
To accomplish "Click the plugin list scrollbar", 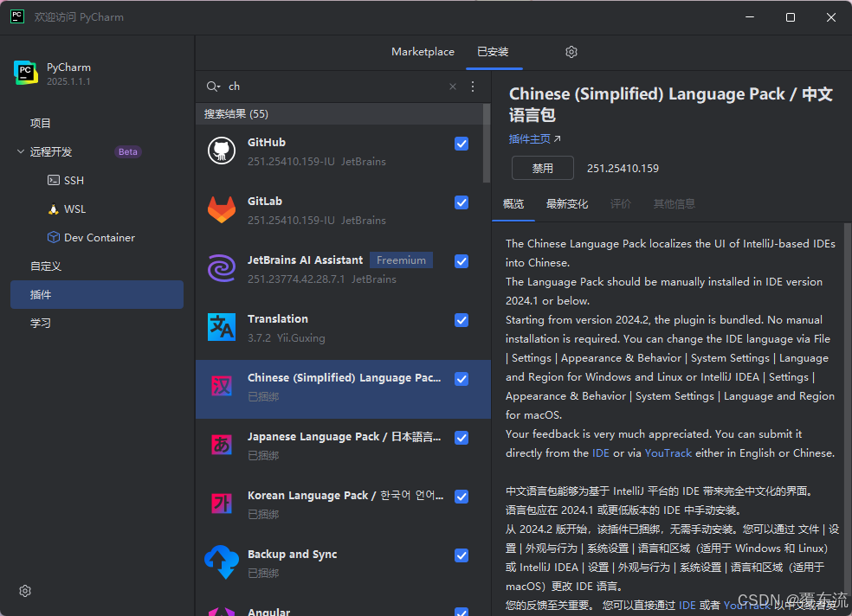I will click(x=487, y=144).
